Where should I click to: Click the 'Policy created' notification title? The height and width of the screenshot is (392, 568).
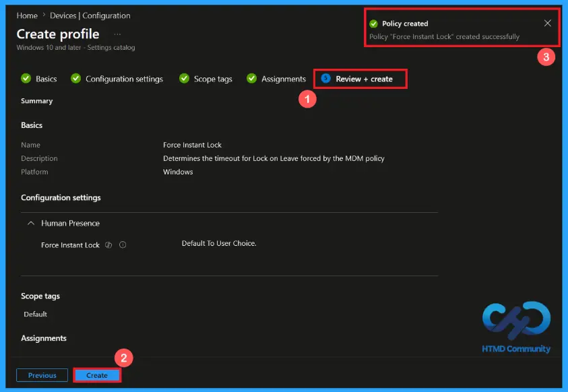[x=405, y=24]
